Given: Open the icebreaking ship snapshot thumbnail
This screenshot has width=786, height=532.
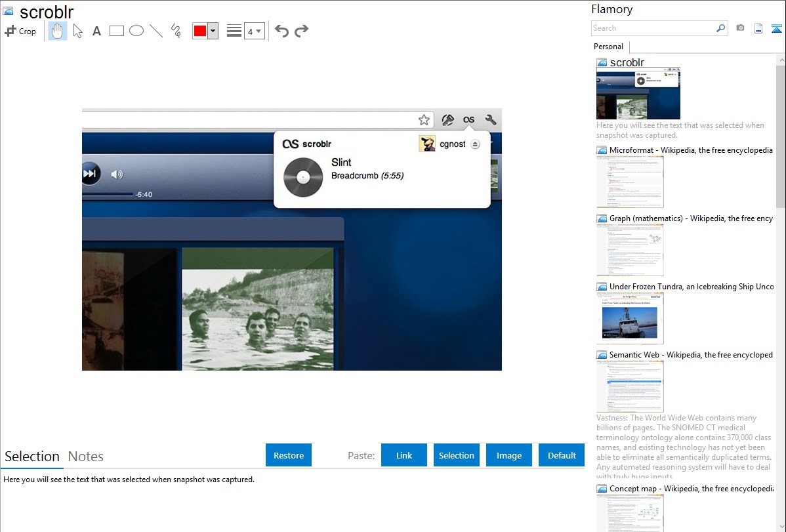Looking at the screenshot, I should tap(630, 318).
